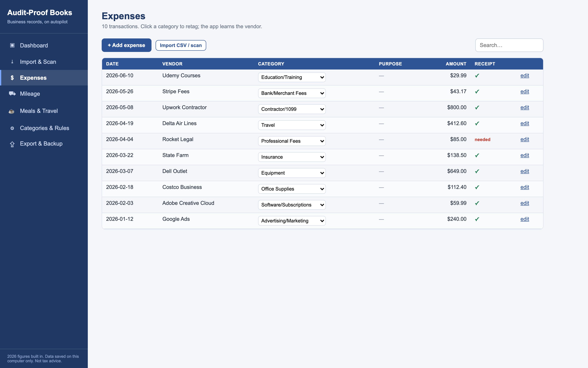Screen dimensions: 588x368
Task: Click the Mileage truck icon
Action: pyautogui.click(x=12, y=93)
